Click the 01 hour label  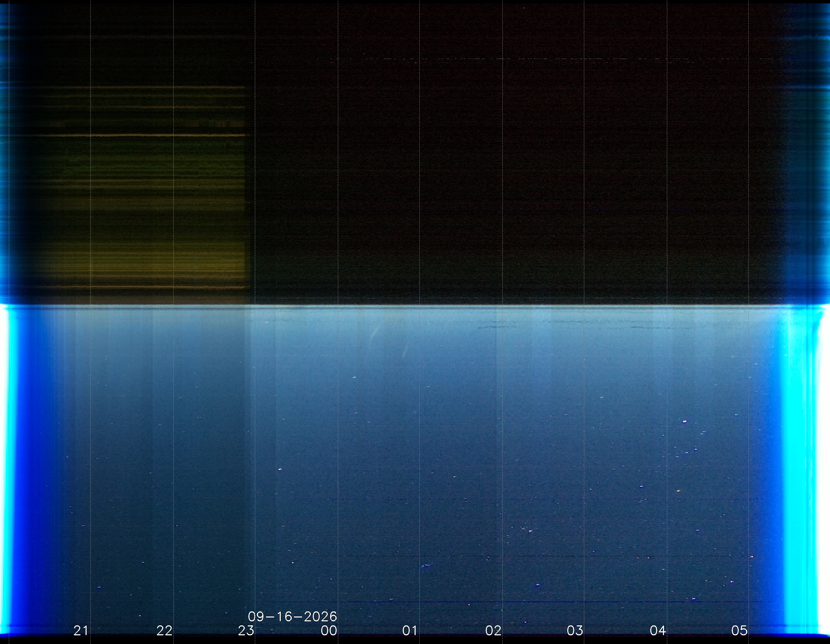(x=410, y=631)
